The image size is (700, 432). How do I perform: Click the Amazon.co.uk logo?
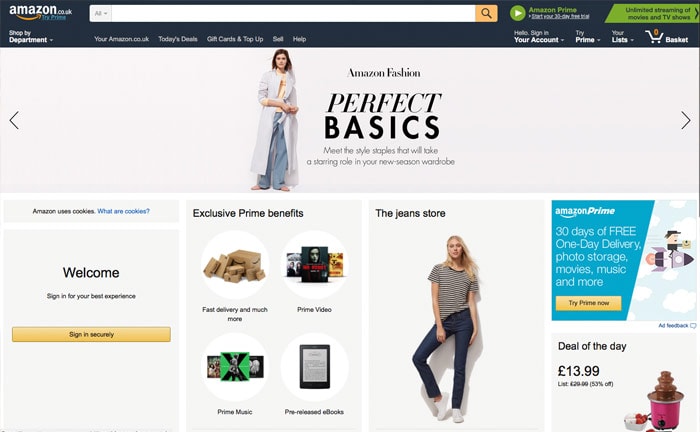(x=40, y=12)
